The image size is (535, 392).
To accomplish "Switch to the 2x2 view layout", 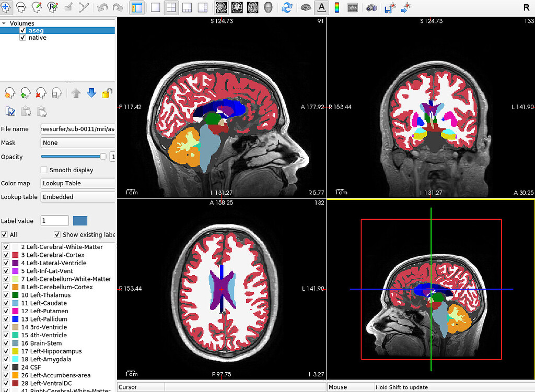I will pos(171,7).
